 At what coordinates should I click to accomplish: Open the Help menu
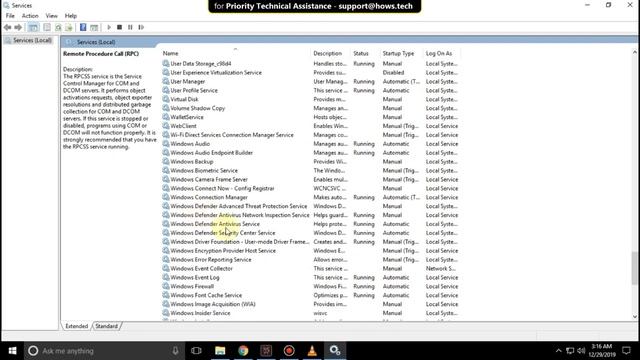tap(71, 16)
